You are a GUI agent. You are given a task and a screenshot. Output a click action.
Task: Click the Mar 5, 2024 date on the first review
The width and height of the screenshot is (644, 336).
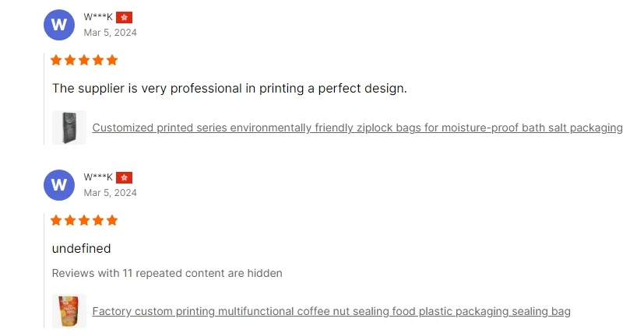110,32
